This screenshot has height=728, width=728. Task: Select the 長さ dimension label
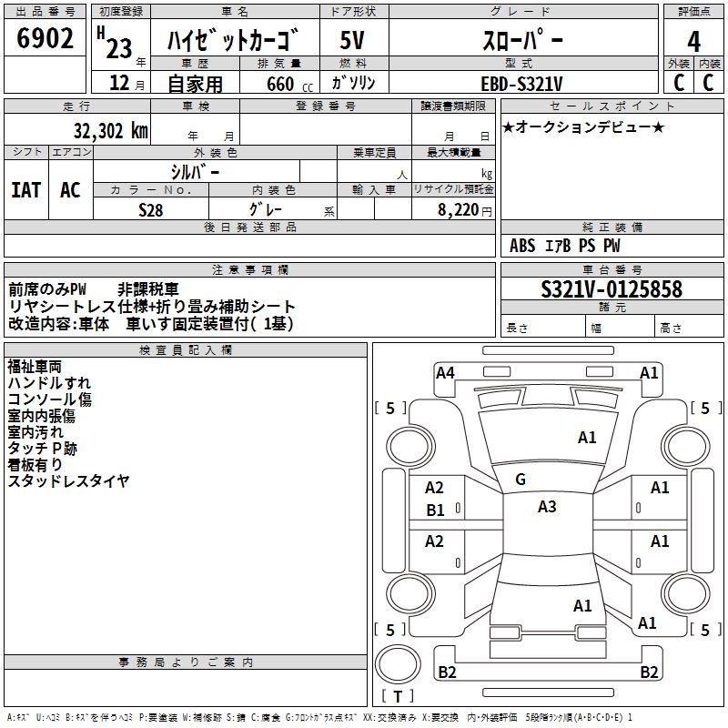point(517,328)
